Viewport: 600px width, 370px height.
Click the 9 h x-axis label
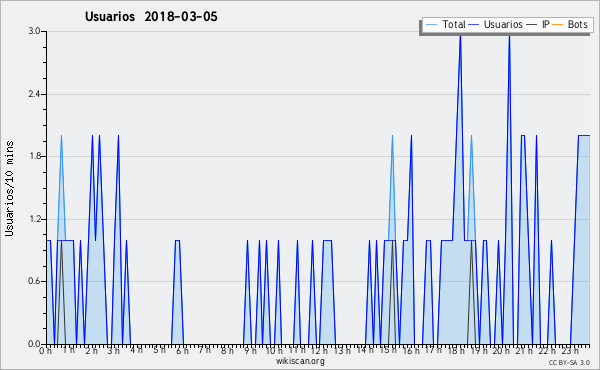pos(250,350)
